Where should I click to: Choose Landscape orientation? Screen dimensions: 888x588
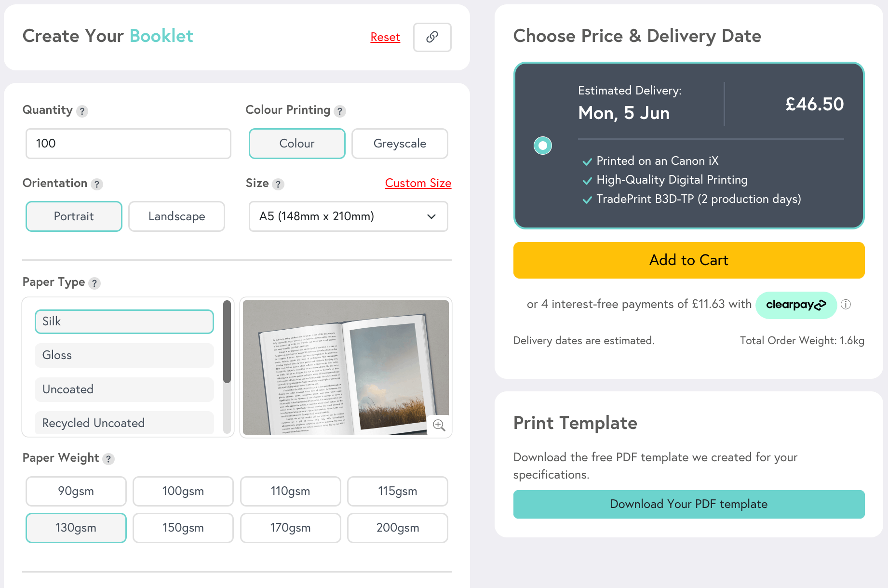176,216
